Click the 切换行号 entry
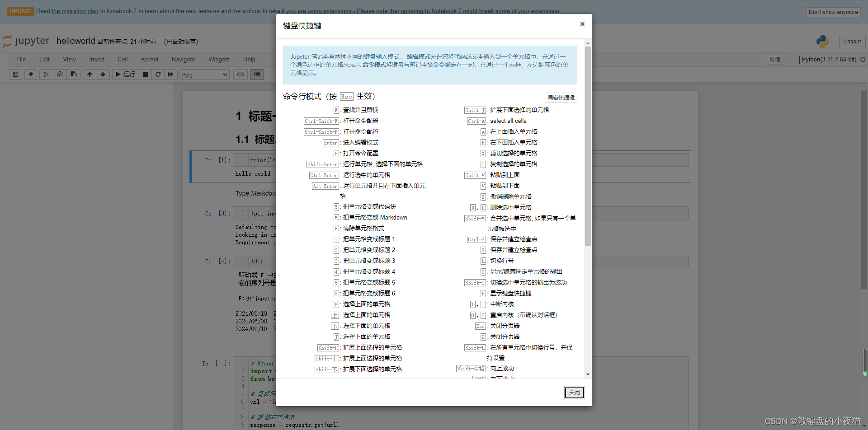868x430 pixels. (x=502, y=261)
